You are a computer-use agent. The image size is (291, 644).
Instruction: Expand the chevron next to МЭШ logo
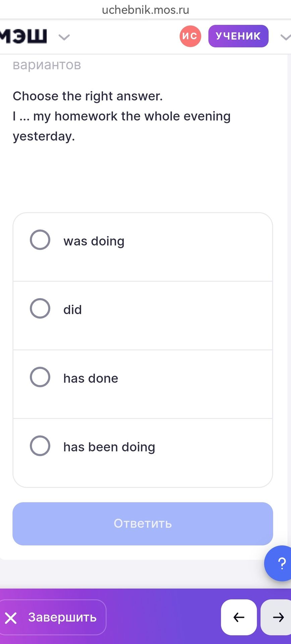tap(64, 37)
